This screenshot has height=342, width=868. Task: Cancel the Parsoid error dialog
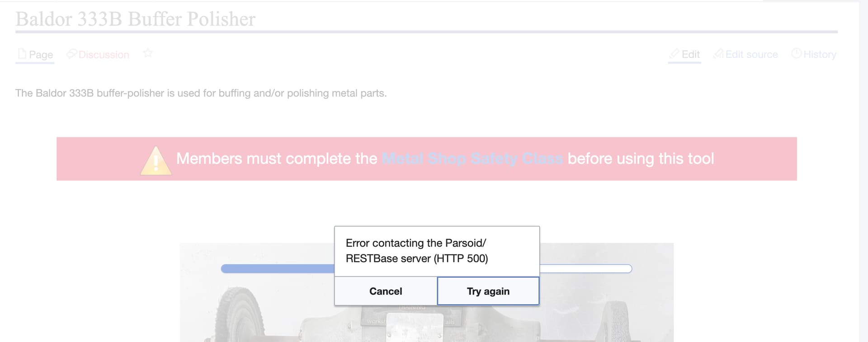(386, 291)
